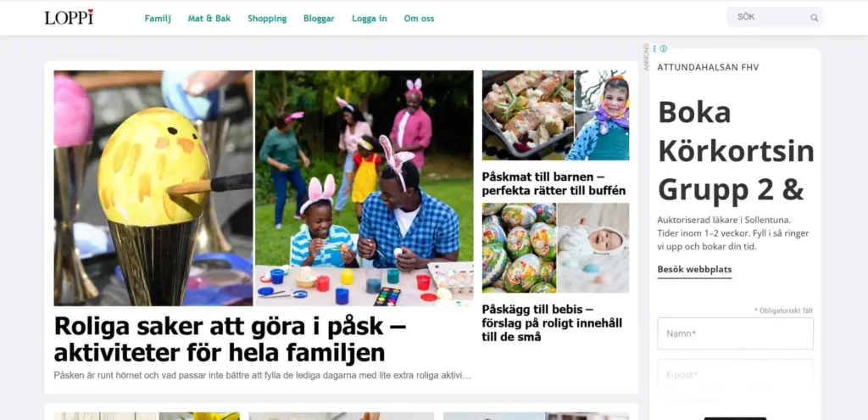Open the Bloggar page

click(319, 19)
